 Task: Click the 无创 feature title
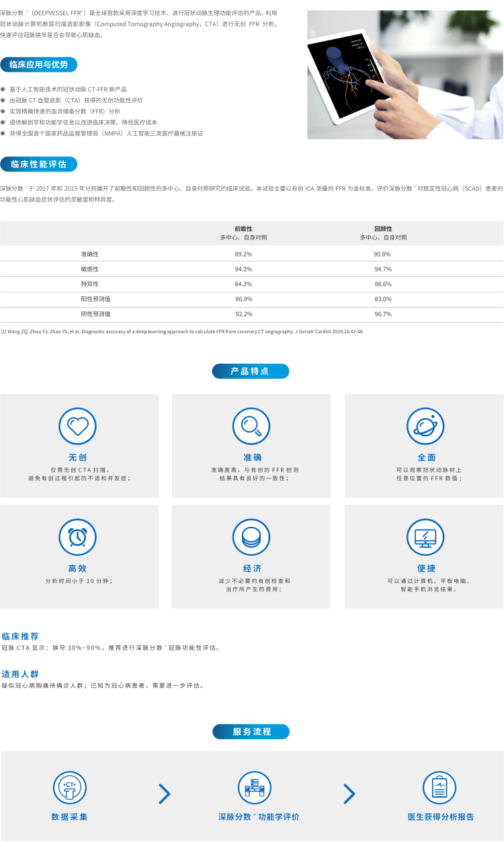78,457
